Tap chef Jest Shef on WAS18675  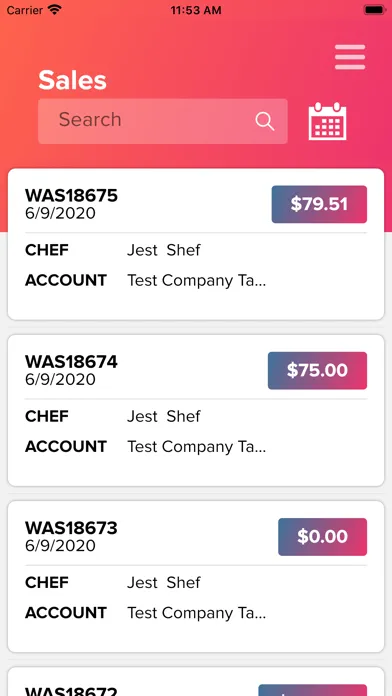[164, 250]
